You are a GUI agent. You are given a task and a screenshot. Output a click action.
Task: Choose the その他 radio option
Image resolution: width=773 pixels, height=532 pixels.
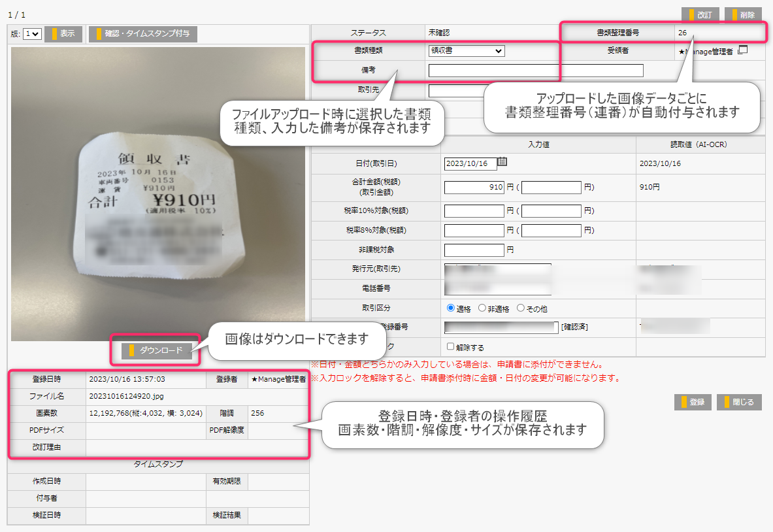coord(521,308)
